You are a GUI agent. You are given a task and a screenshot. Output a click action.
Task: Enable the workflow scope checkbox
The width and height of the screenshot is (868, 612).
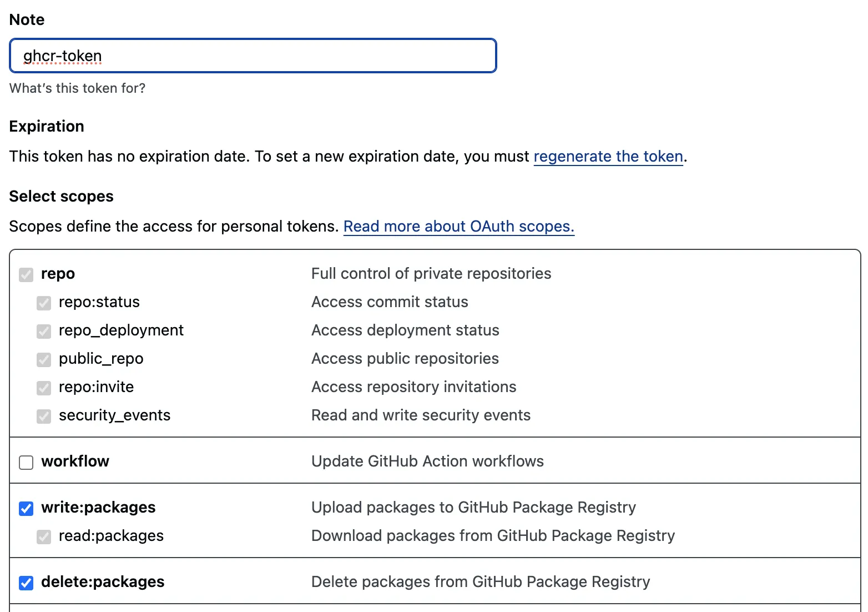tap(26, 462)
